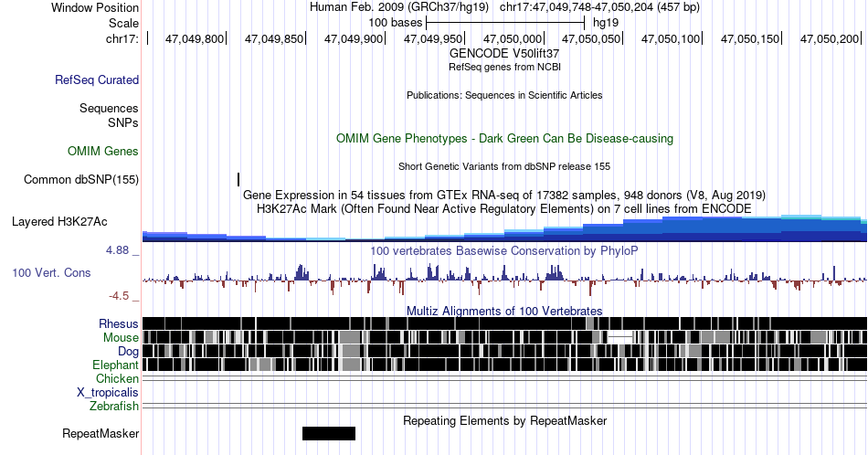Click the Repeating Elements by RepeatMasker title
The height and width of the screenshot is (455, 868).
505,420
